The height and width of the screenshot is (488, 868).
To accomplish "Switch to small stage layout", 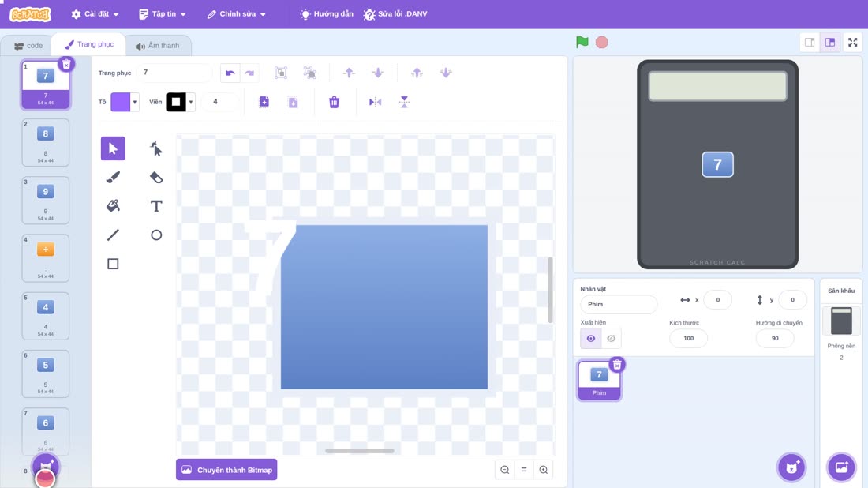I will pos(810,42).
